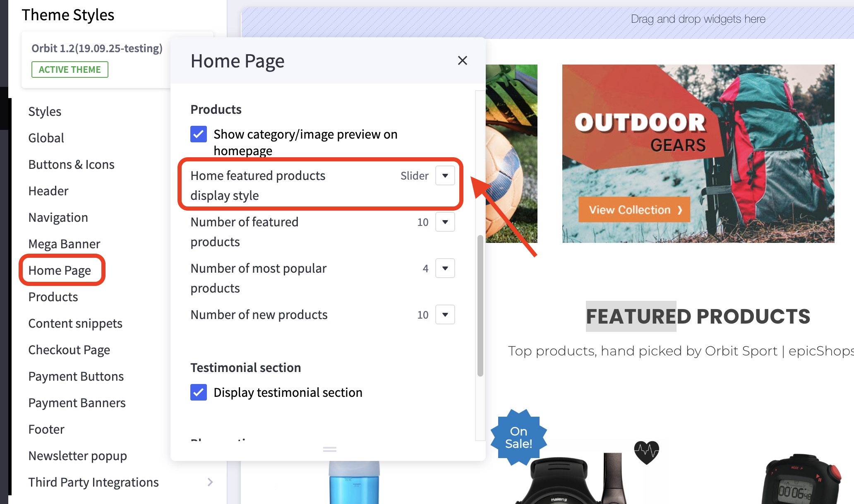This screenshot has width=854, height=504.
Task: Click the panel resize handle at bottom
Action: 329,449
